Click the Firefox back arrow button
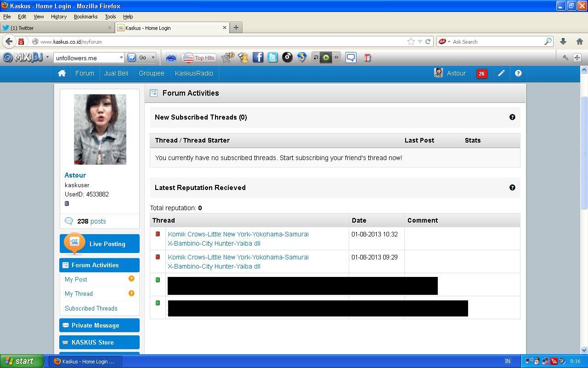The height and width of the screenshot is (368, 588). tap(9, 41)
